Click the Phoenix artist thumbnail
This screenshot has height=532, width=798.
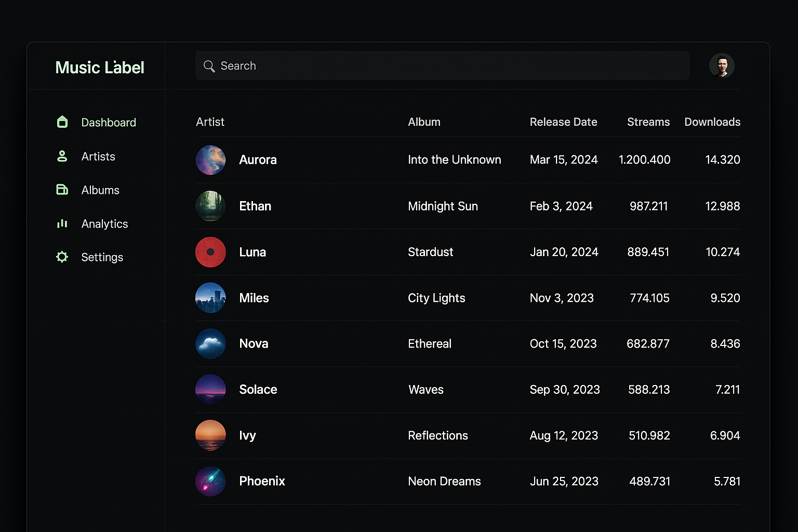tap(210, 481)
